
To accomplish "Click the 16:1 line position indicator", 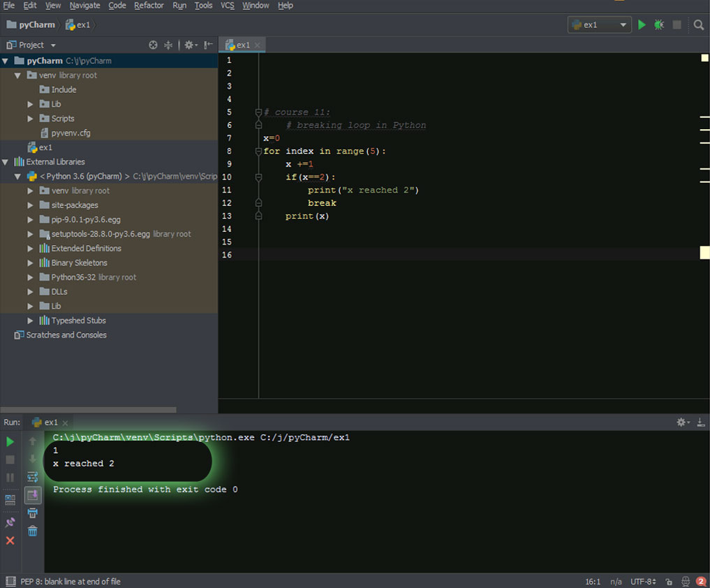I will click(593, 582).
